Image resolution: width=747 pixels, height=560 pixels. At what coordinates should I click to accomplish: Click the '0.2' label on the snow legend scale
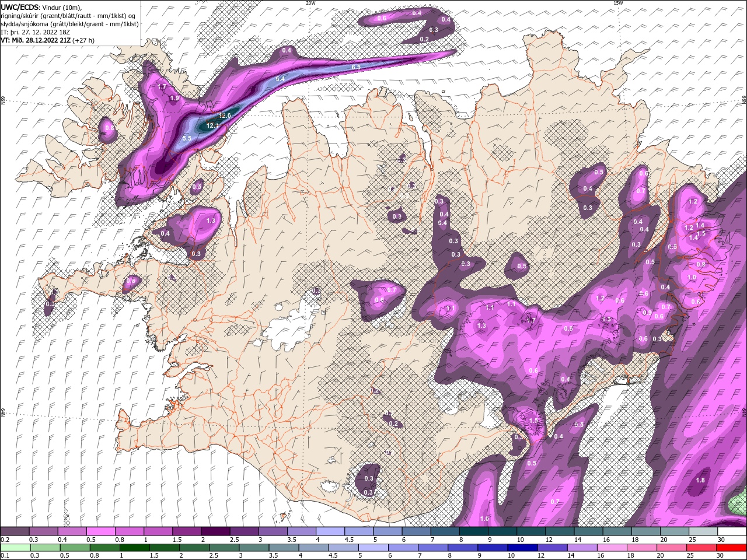(x=5, y=540)
